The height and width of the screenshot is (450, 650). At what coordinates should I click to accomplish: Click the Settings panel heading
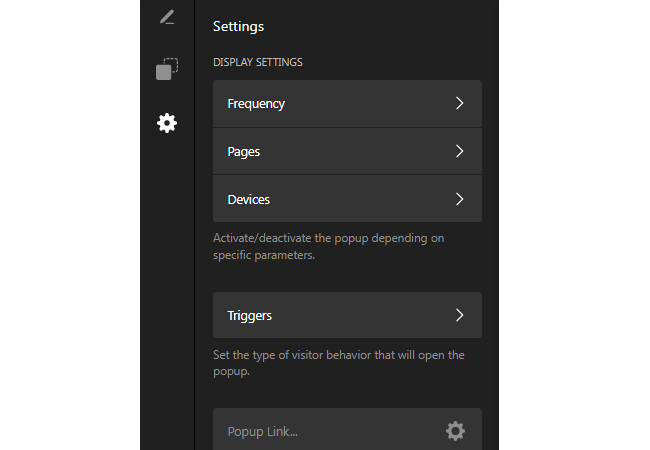click(238, 27)
